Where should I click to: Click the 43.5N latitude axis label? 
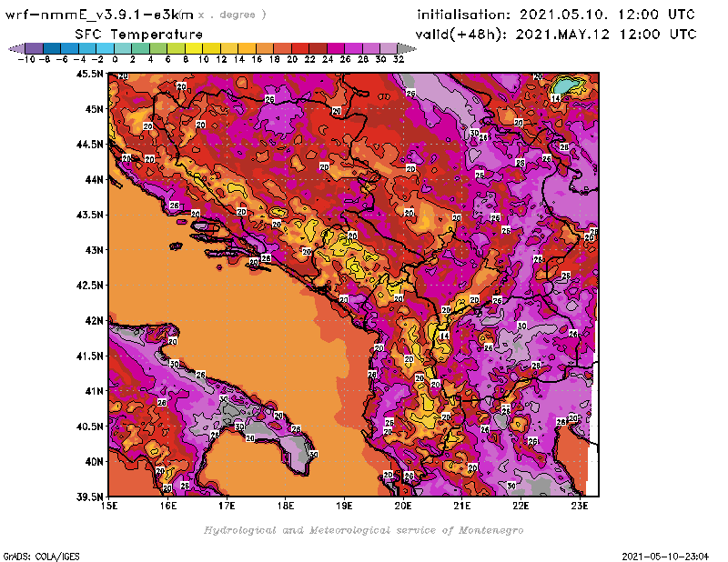click(90, 215)
